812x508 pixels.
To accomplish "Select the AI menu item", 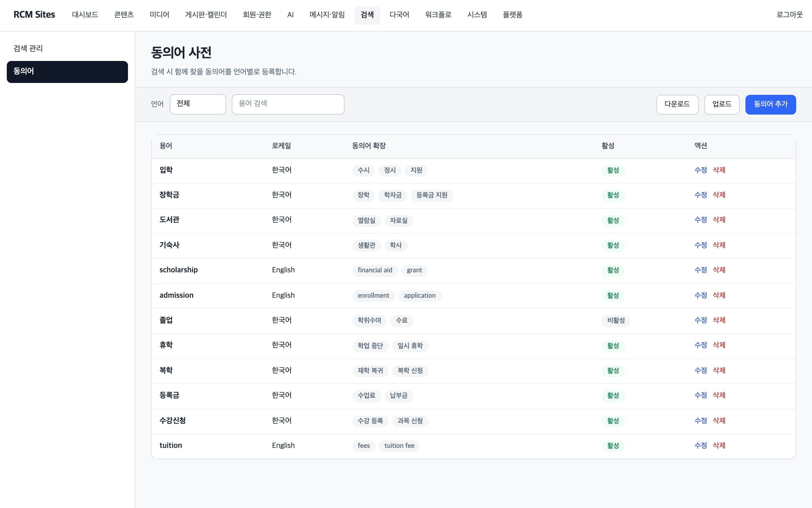I will (290, 15).
